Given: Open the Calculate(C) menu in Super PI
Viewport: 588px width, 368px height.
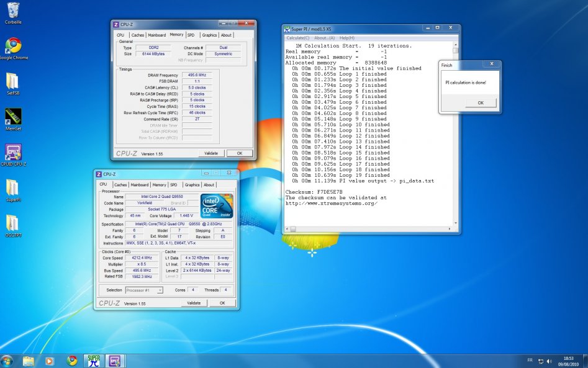Looking at the screenshot, I should tap(299, 38).
